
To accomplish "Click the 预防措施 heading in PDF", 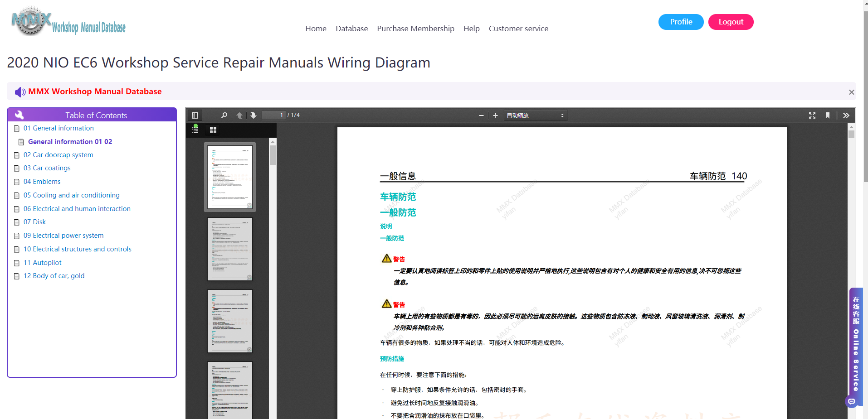I will click(x=392, y=359).
